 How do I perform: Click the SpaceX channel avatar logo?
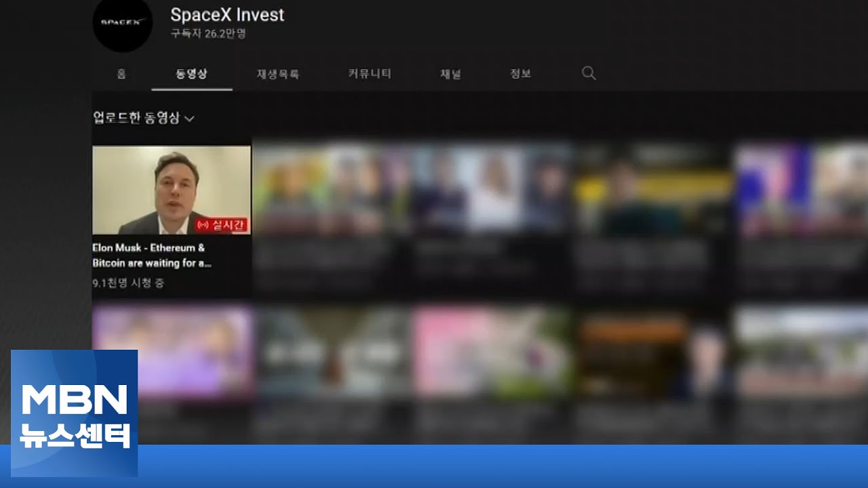click(x=123, y=23)
